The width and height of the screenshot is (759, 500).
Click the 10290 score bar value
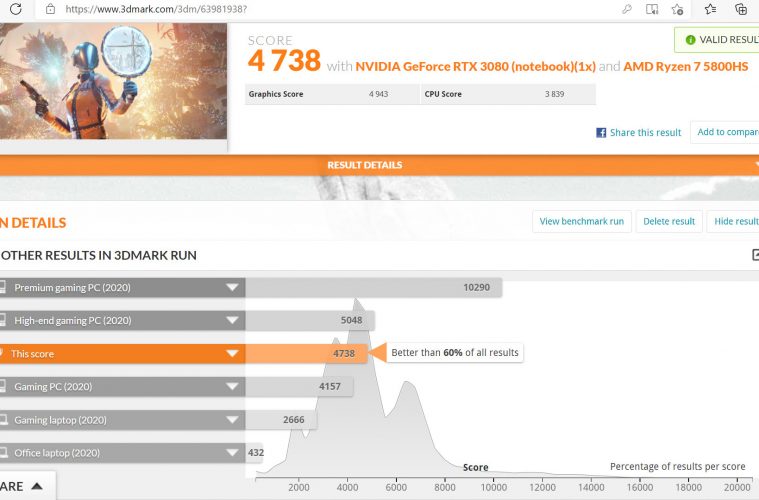pyautogui.click(x=476, y=288)
